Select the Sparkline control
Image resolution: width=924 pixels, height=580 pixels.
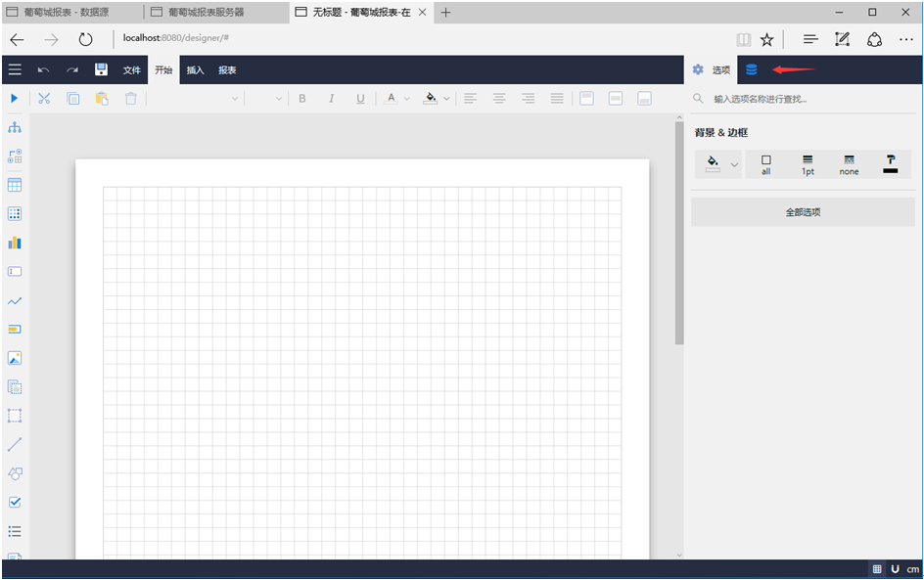click(15, 301)
